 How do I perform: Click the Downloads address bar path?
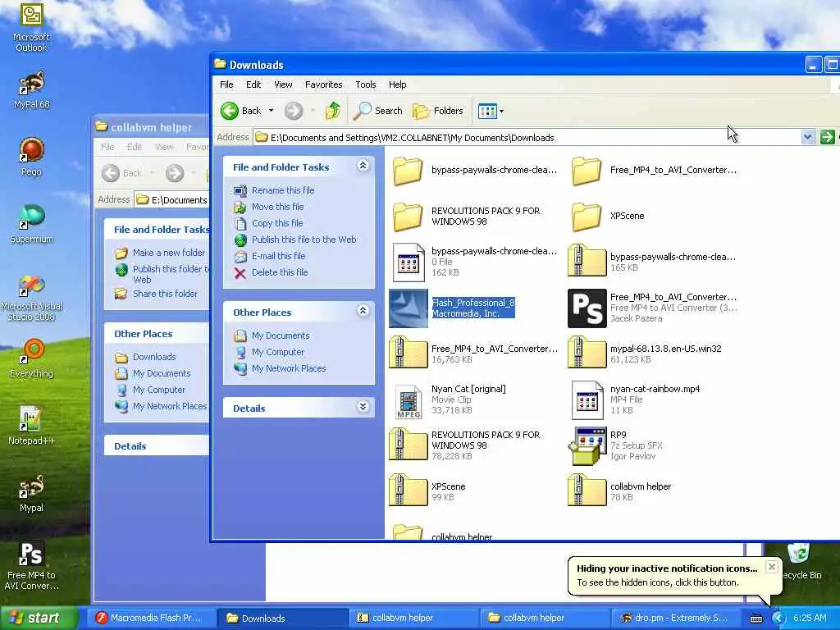pyautogui.click(x=412, y=138)
